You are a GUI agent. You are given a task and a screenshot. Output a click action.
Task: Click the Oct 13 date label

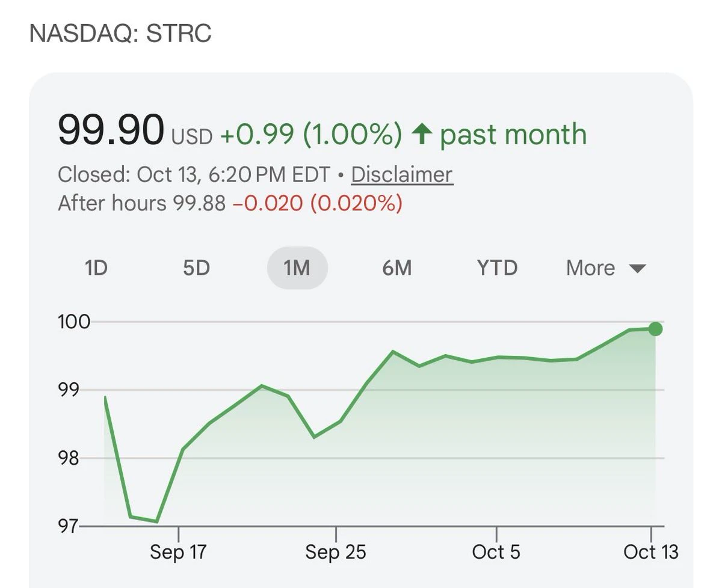651,552
